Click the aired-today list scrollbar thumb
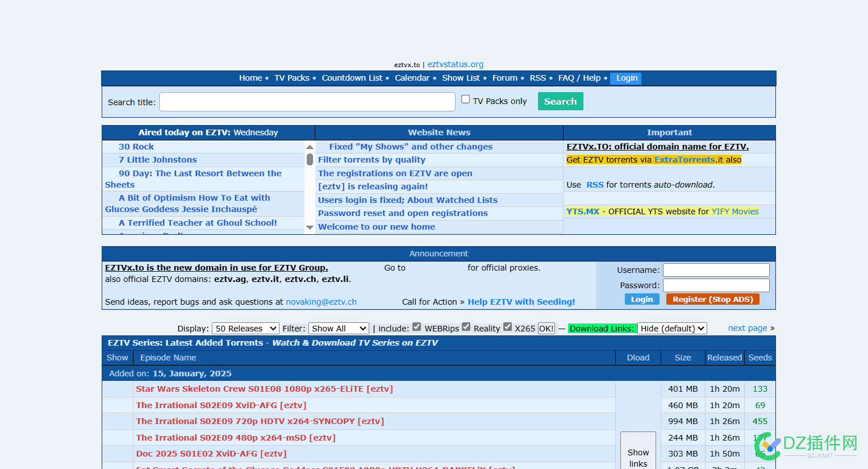This screenshot has width=868, height=469. pos(310,159)
